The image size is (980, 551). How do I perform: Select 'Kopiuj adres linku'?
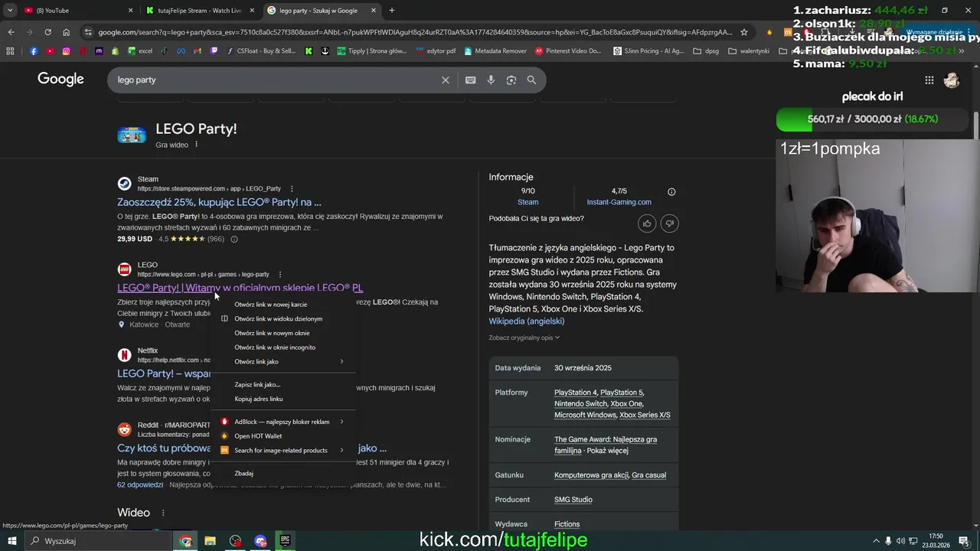283,399
